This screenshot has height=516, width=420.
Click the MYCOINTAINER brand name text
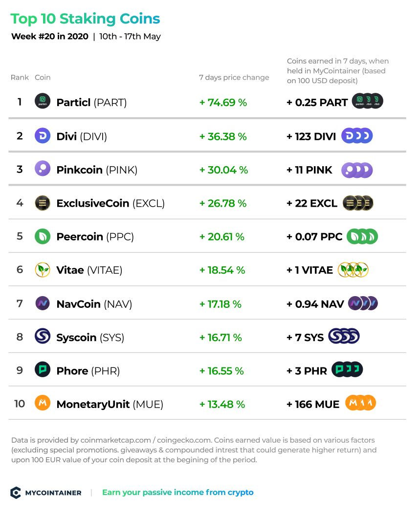click(53, 493)
